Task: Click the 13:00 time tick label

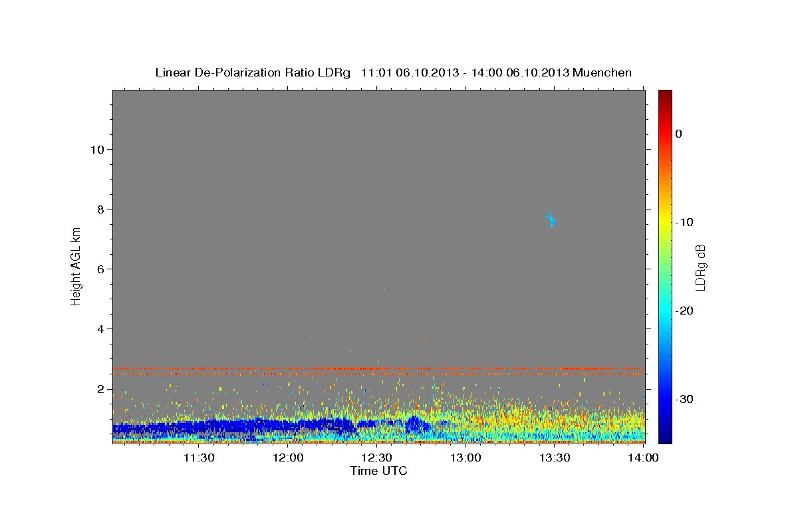Action: [465, 458]
